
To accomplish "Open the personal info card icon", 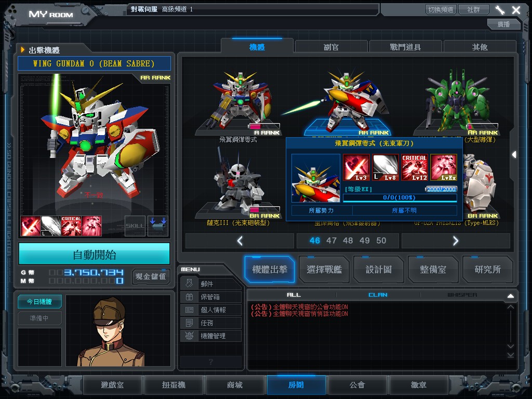I will [189, 310].
